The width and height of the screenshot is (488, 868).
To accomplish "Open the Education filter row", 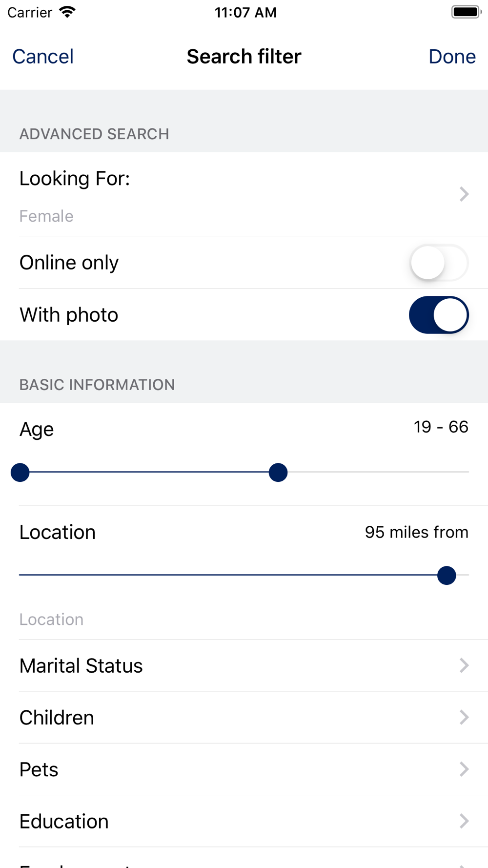I will pos(195,821).
